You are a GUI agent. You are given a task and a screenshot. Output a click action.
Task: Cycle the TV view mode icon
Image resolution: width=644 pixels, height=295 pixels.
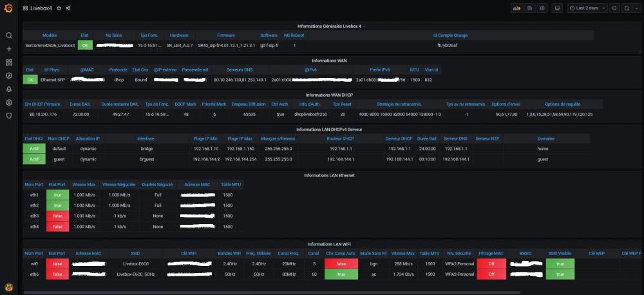point(557,8)
